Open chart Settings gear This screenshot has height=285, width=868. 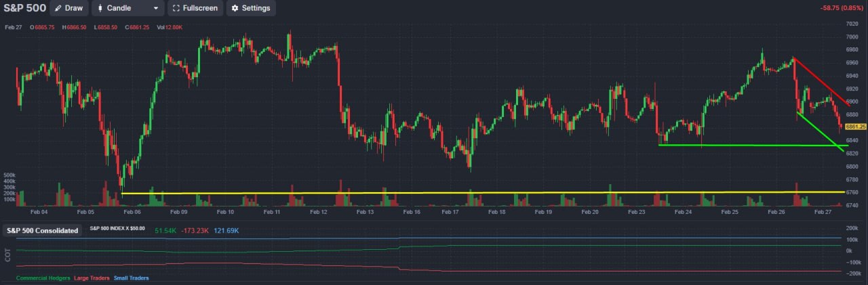coord(250,8)
